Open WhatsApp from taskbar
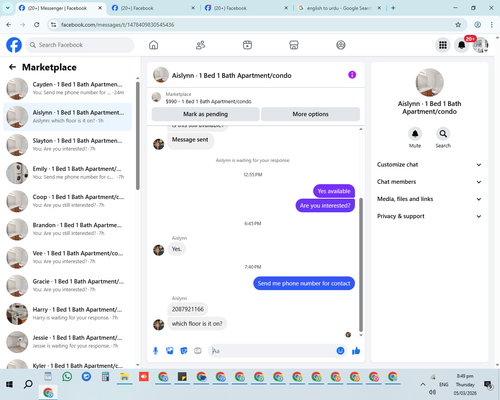 [67, 377]
